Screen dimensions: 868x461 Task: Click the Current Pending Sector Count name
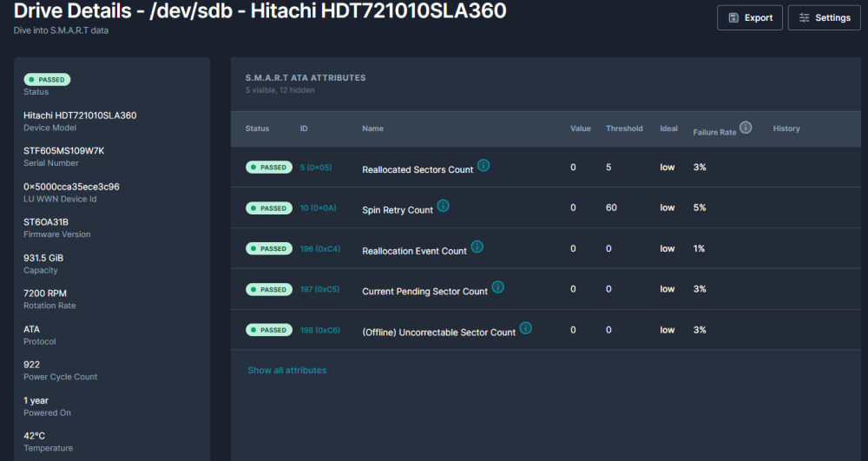point(424,291)
